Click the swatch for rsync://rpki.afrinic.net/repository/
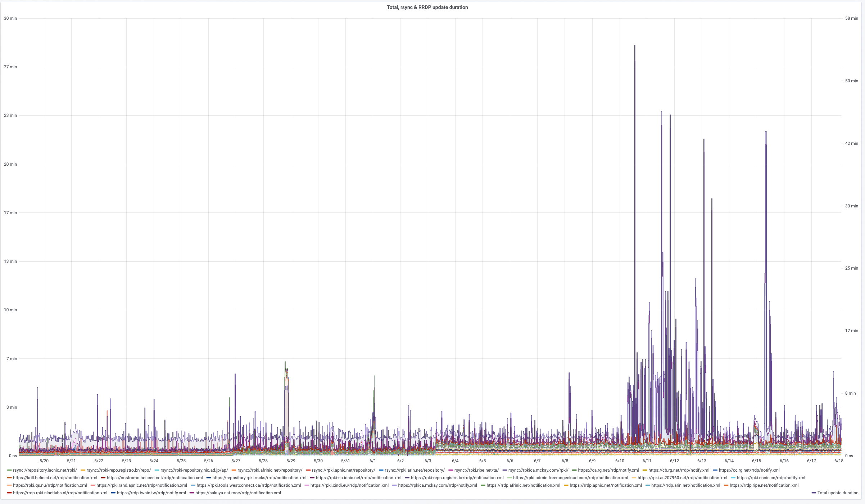Viewport: 865px width, 504px height. (x=234, y=470)
